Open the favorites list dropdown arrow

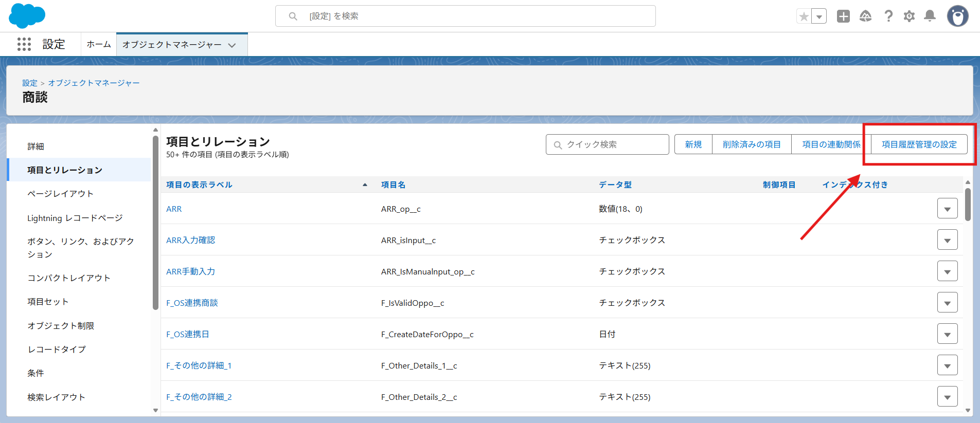[819, 16]
